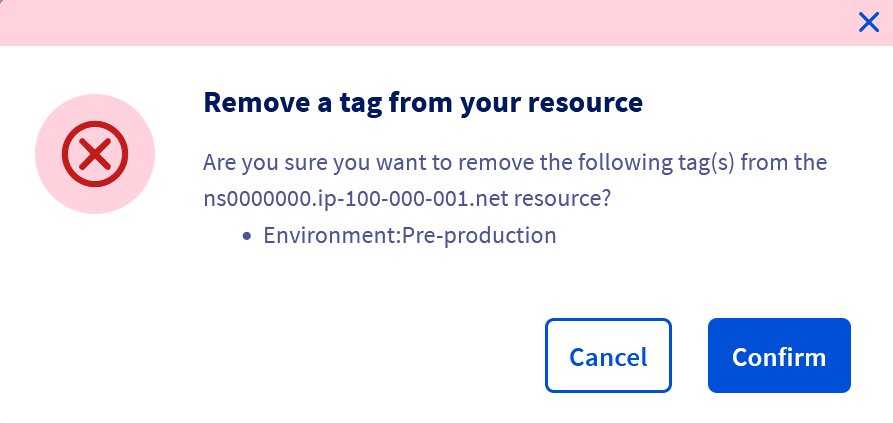Click the X cross inside the red circle
The image size is (893, 423).
(95, 154)
